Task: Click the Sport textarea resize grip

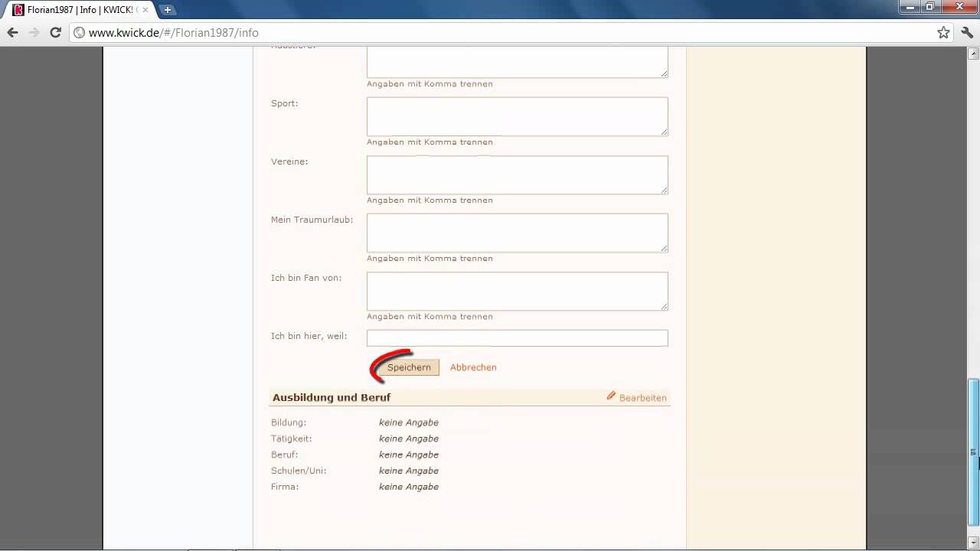Action: pos(664,132)
